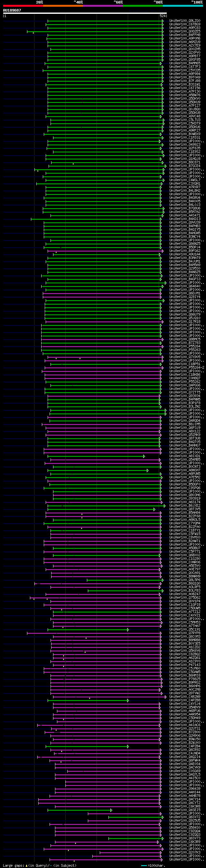
Task: Select hit label UniRef100_A4R954
Action: pos(185,714)
